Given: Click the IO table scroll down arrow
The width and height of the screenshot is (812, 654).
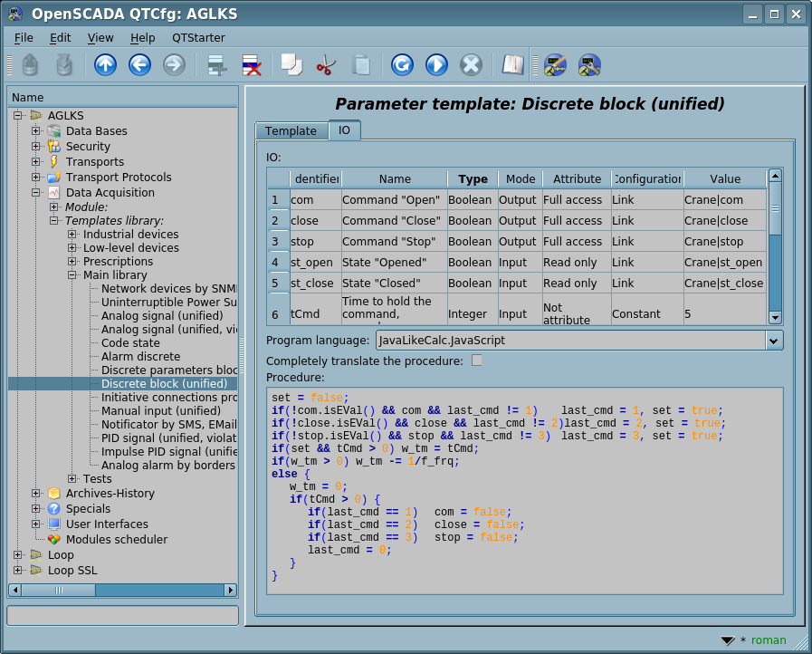Looking at the screenshot, I should point(775,317).
